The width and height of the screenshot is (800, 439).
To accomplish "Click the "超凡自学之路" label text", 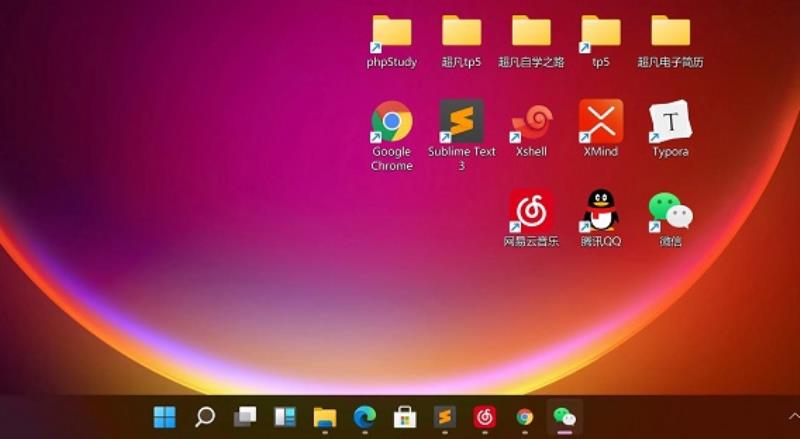I will pyautogui.click(x=531, y=62).
